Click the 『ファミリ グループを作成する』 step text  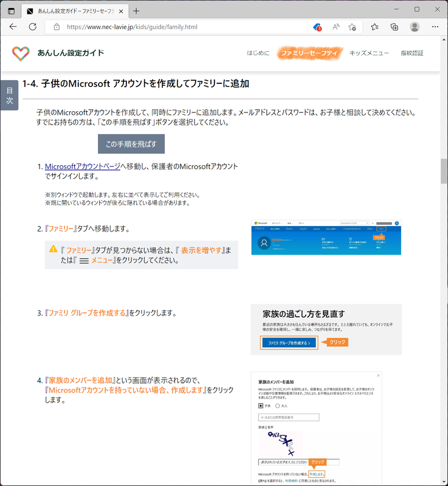pos(111,313)
